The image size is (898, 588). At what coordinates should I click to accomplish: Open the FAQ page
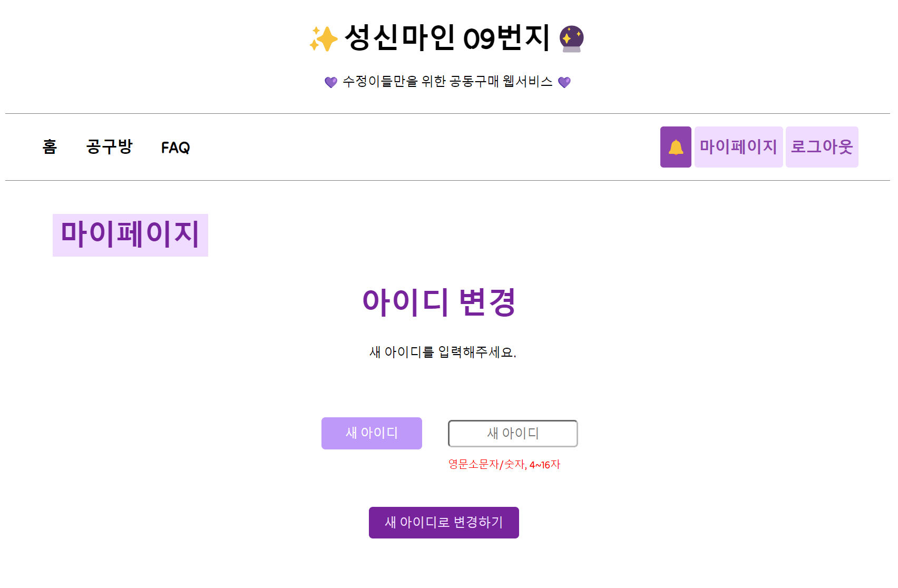point(175,148)
